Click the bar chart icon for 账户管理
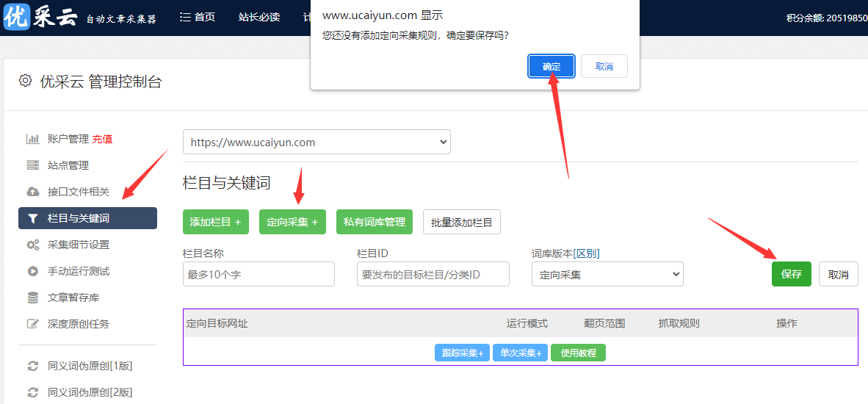This screenshot has height=404, width=868. click(x=33, y=139)
